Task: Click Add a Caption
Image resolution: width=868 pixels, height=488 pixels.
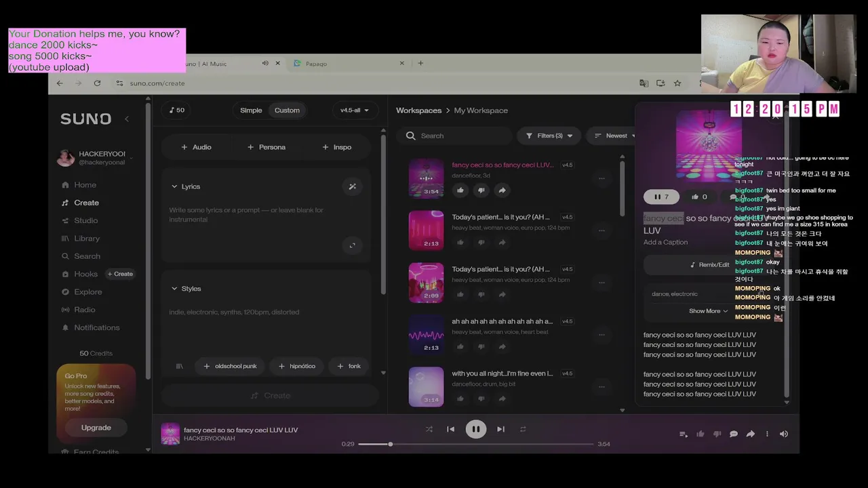Action: click(x=665, y=242)
